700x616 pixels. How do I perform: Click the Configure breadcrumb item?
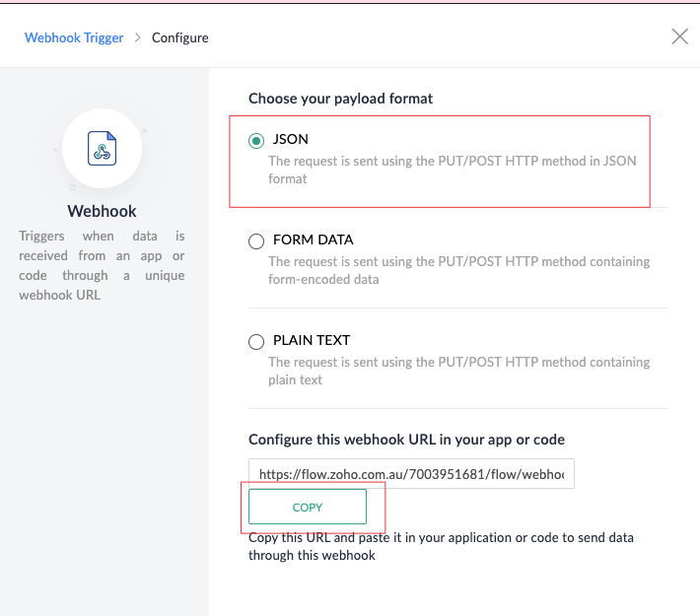click(x=179, y=37)
